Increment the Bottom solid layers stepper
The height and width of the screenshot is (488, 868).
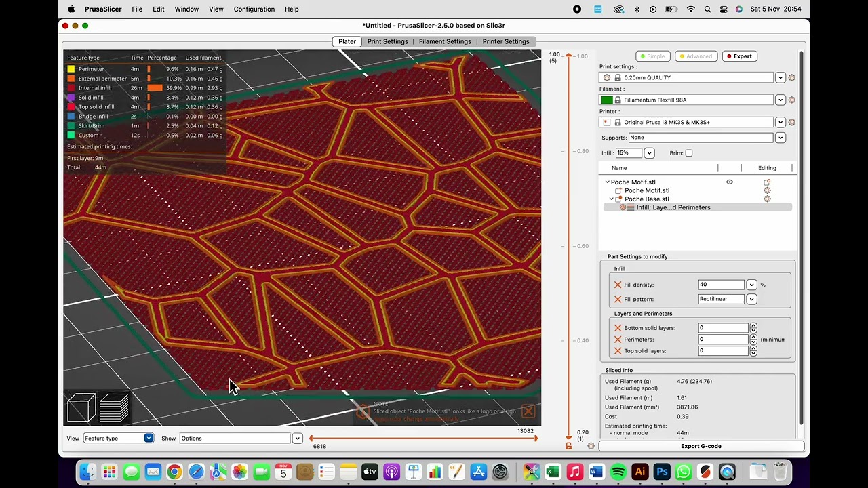pos(753,326)
